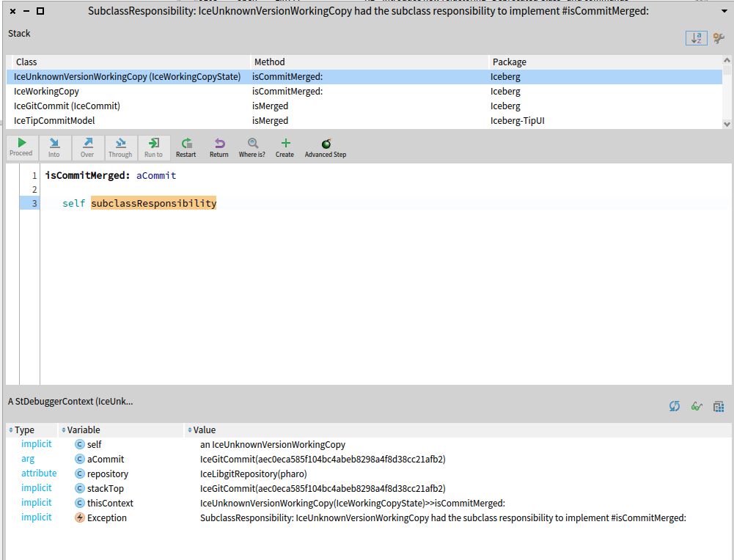
Task: Click the inspector table layout icon
Action: pos(719,406)
